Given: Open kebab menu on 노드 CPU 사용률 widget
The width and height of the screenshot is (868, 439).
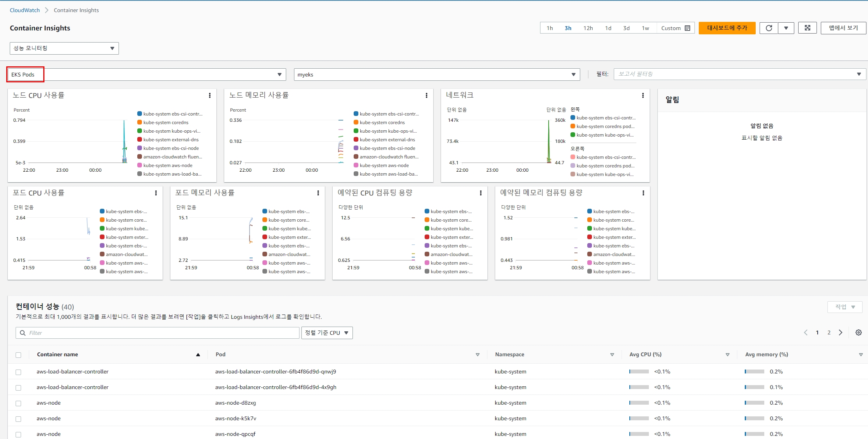Looking at the screenshot, I should coord(209,95).
